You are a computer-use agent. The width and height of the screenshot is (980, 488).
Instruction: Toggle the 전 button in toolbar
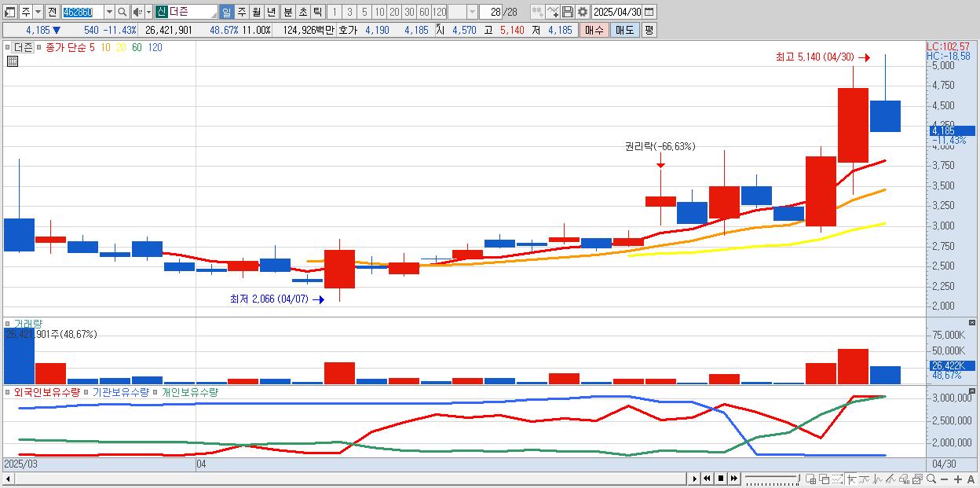point(52,12)
